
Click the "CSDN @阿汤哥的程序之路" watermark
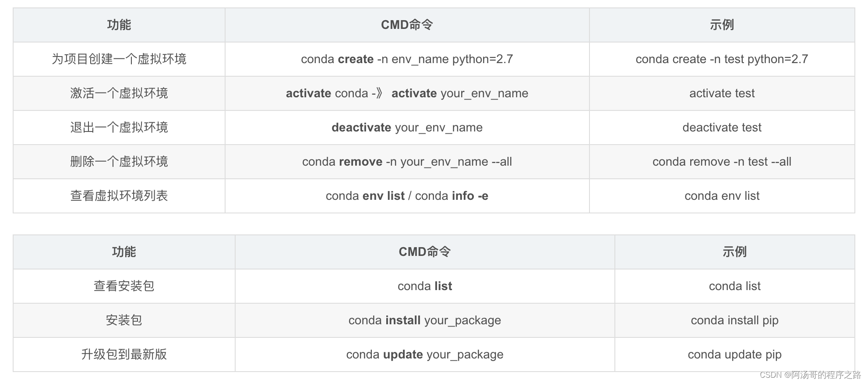coord(810,375)
